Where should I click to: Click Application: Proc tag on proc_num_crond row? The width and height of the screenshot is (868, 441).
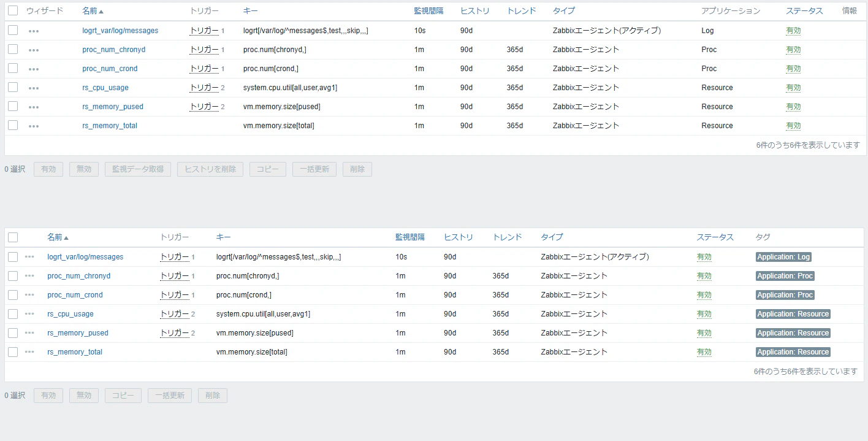coord(785,295)
